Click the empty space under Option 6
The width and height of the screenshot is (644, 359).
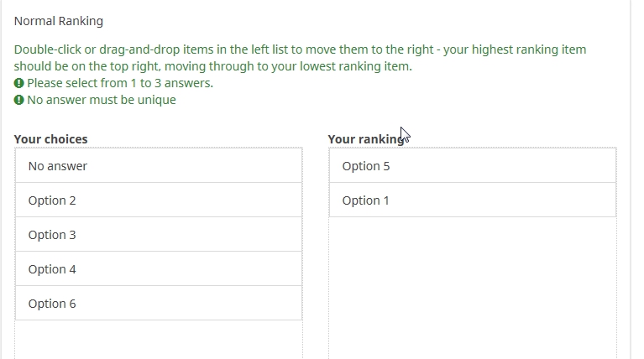tap(159, 340)
